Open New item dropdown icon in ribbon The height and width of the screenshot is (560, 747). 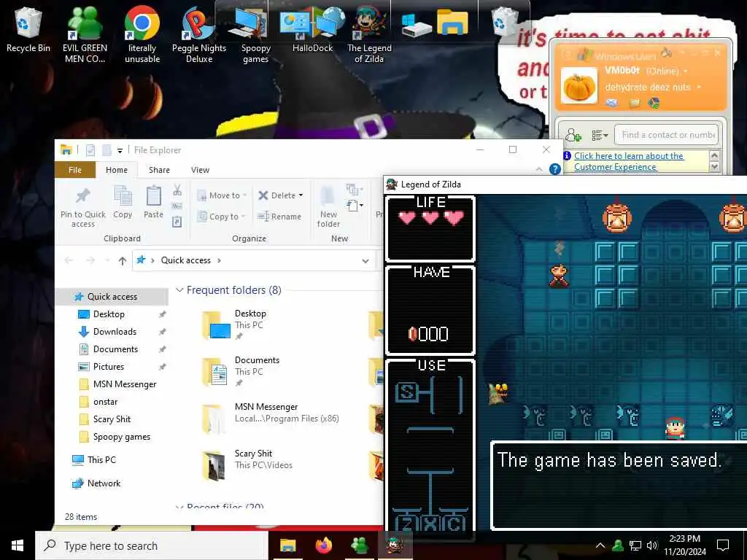coord(354,190)
